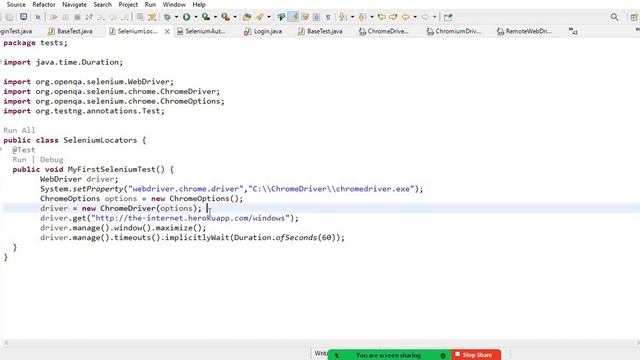Switch to ChromeDrive... editor tab

pos(383,31)
